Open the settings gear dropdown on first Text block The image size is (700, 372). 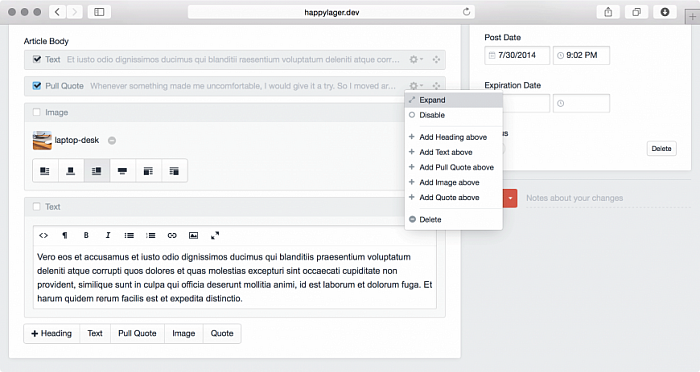(416, 59)
